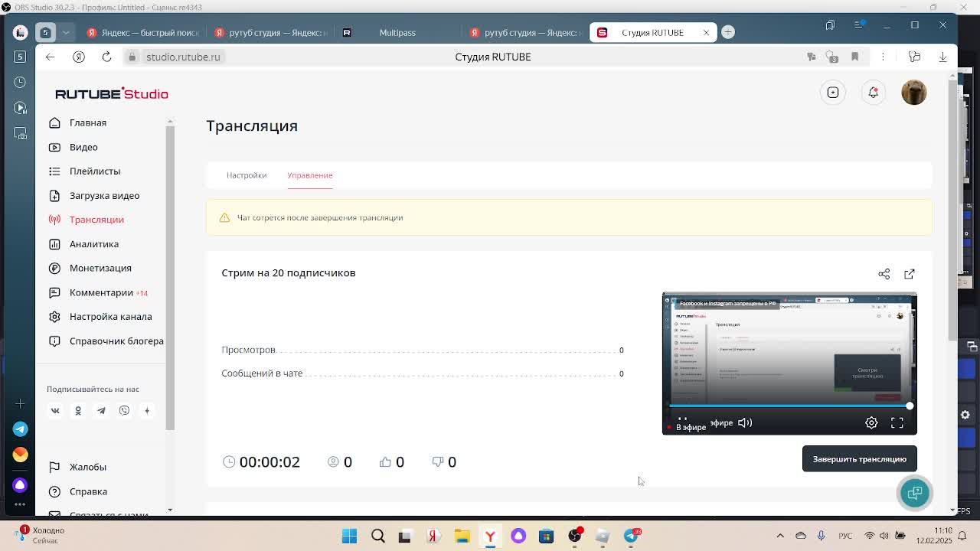
Task: Click the Настройка канала gear icon
Action: coord(54,316)
